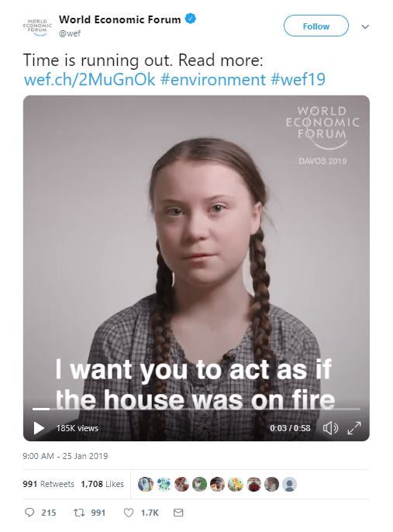Follow the World Economic Forum account
Screen dimensions: 393x532
[315, 26]
